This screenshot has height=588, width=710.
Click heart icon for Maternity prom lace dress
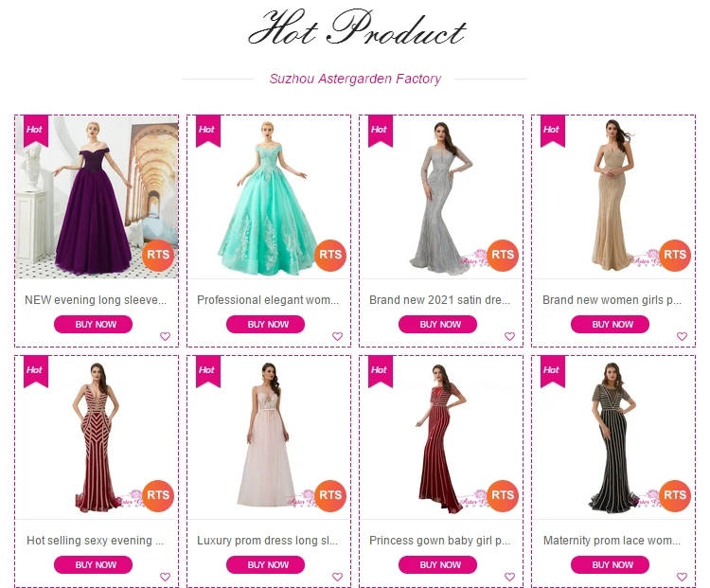pos(682,577)
